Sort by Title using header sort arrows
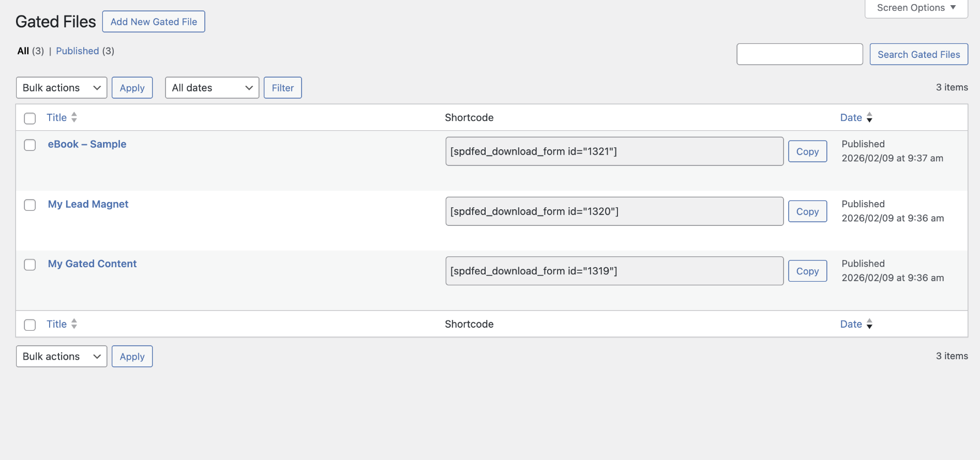The image size is (980, 460). [74, 117]
